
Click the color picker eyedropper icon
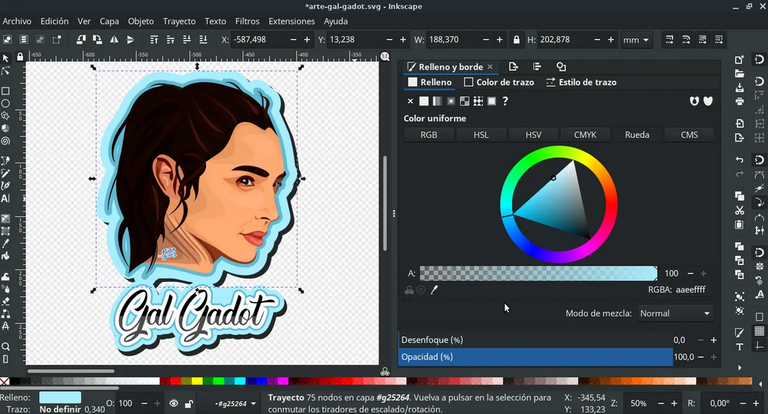coord(434,290)
